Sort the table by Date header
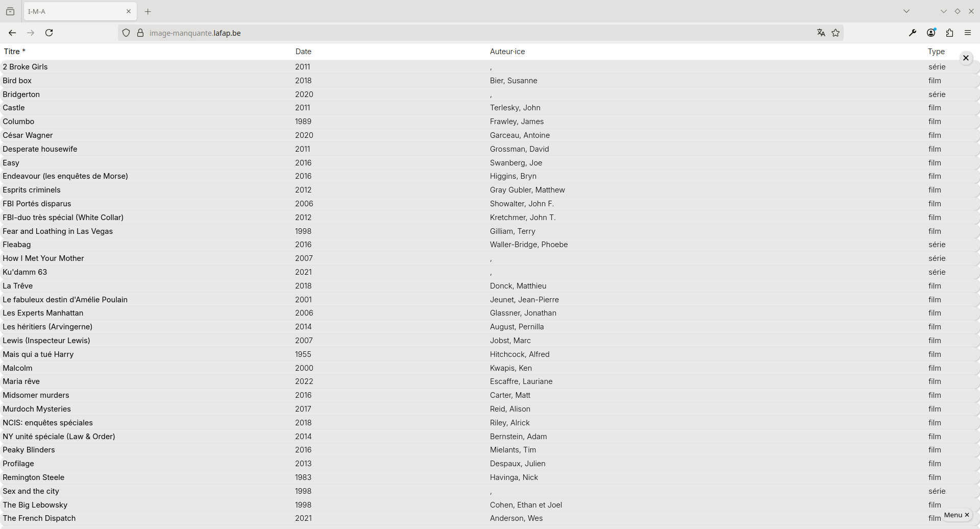 point(303,52)
